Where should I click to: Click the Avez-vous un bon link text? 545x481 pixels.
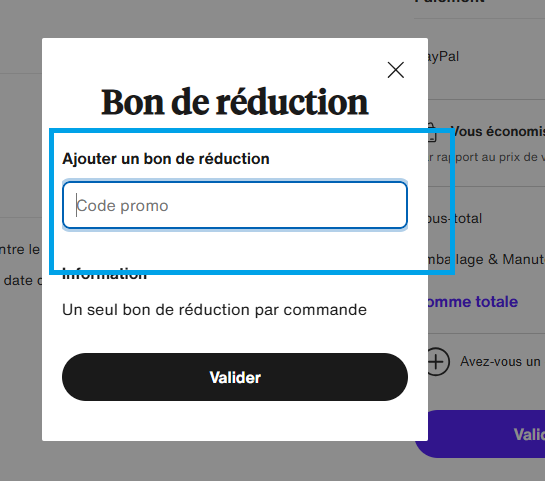pos(503,361)
